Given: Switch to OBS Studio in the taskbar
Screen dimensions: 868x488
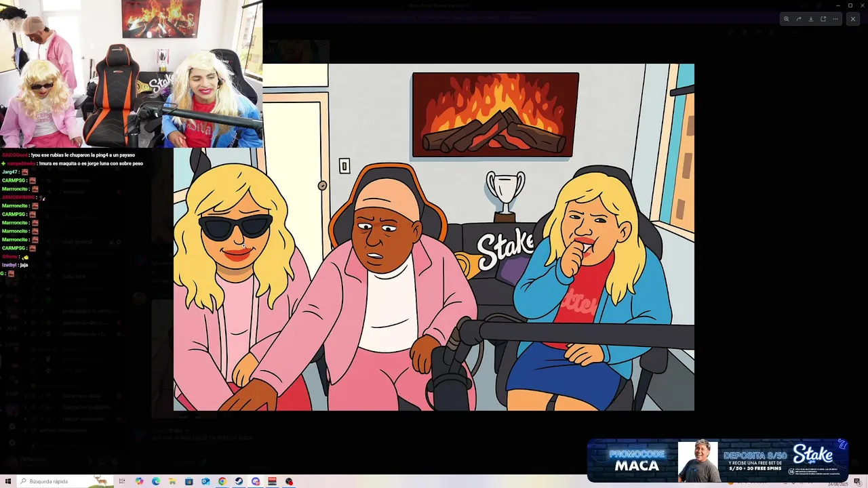Looking at the screenshot, I should pyautogui.click(x=289, y=481).
